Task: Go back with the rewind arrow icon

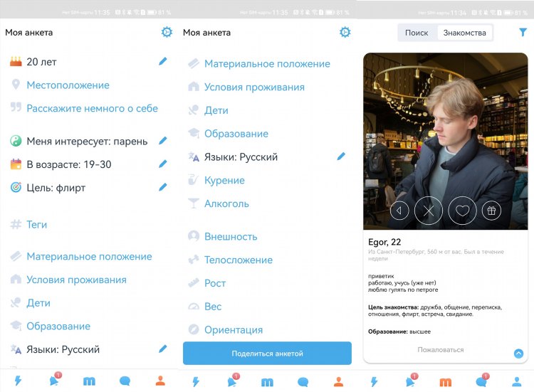Action: pyautogui.click(x=399, y=211)
